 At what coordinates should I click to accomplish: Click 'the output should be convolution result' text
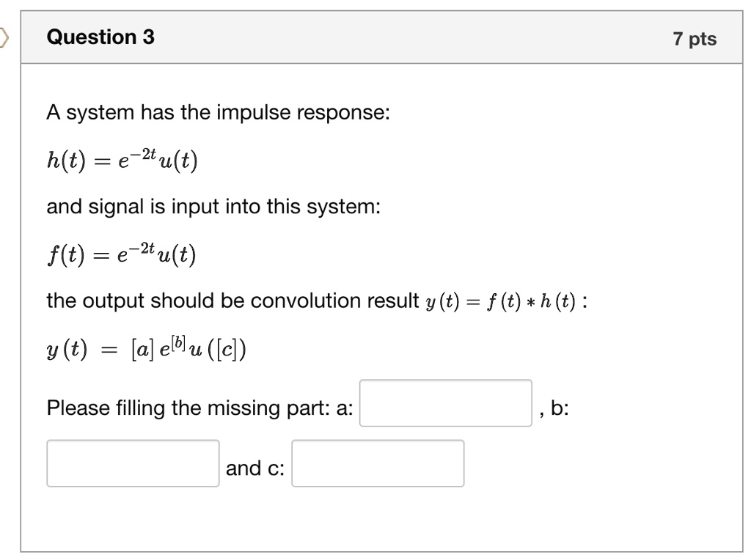[x=232, y=301]
